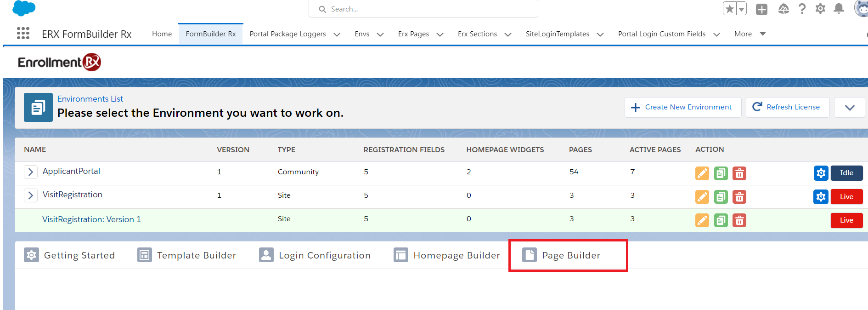Open the More navigation dropdown
This screenshot has width=868, height=310.
coord(750,34)
